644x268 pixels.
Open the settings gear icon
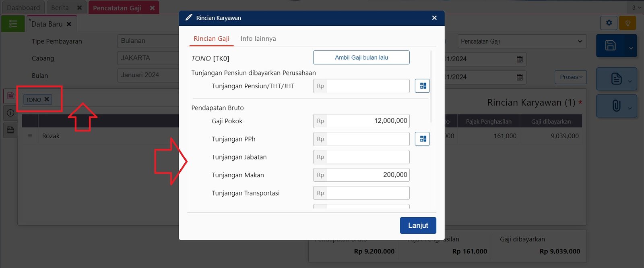pyautogui.click(x=609, y=23)
